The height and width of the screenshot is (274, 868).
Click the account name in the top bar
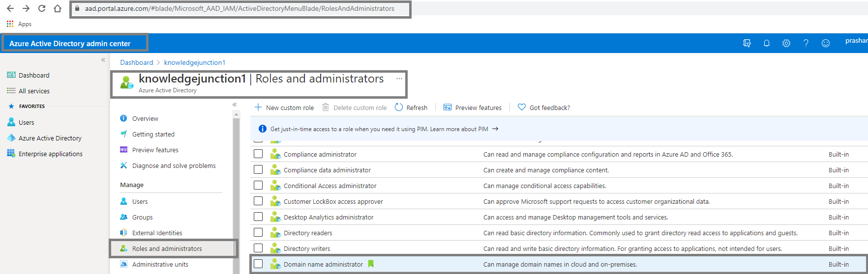point(856,41)
